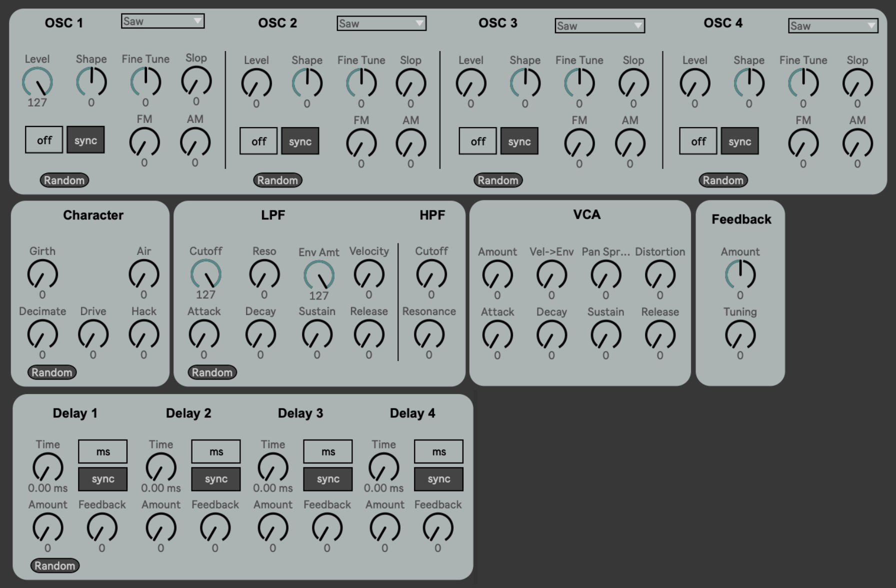
Task: Click the Delay 1 Time knob
Action: click(x=47, y=468)
